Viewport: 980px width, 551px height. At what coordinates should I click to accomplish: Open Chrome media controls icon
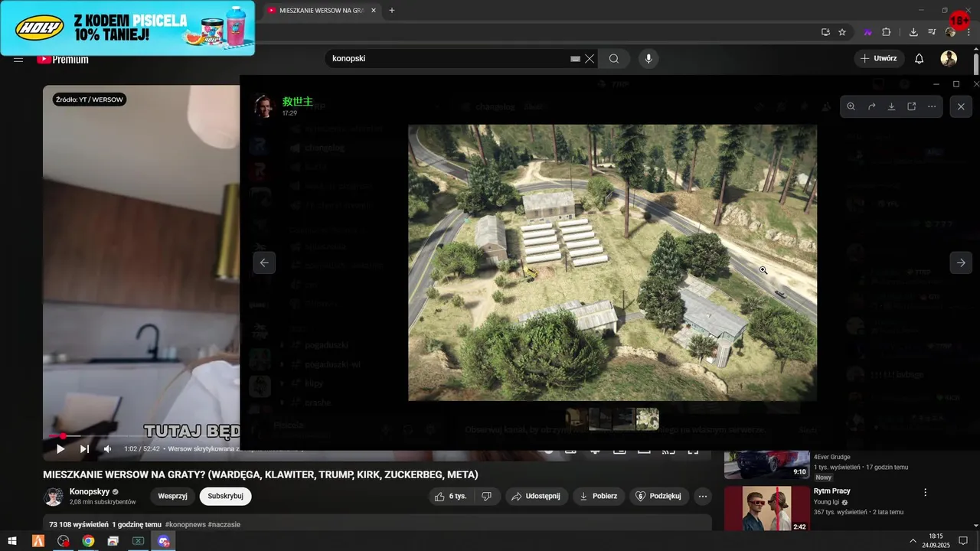click(932, 32)
